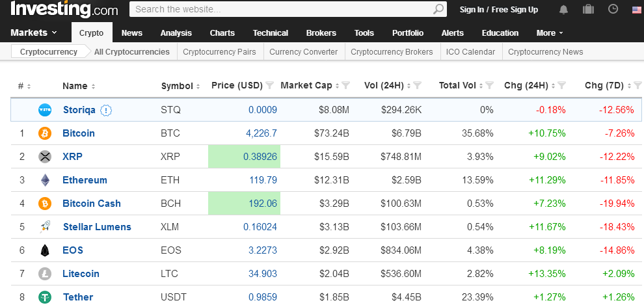Switch to the Charts tab
Viewport: 644px width, 305px height.
coord(222,33)
